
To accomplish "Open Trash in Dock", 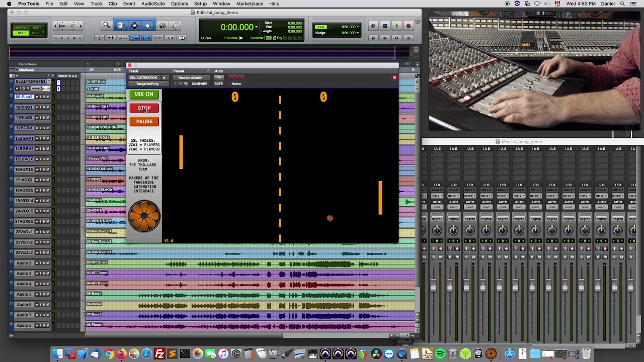I will (x=586, y=354).
